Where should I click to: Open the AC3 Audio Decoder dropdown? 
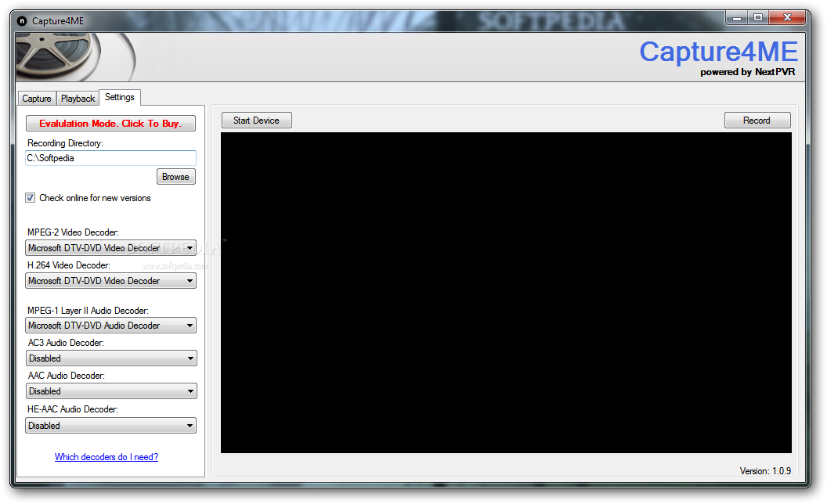[111, 358]
